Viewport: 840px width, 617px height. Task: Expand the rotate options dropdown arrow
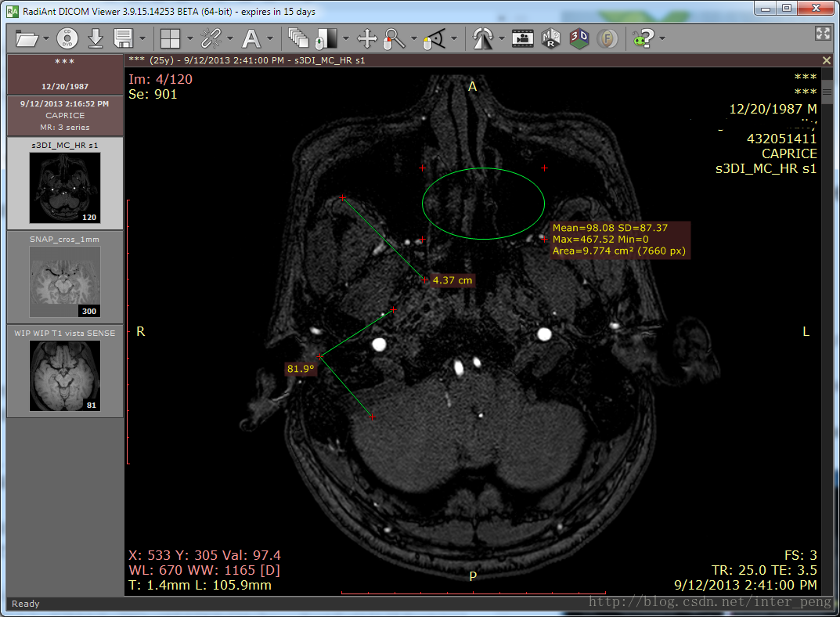coord(502,38)
